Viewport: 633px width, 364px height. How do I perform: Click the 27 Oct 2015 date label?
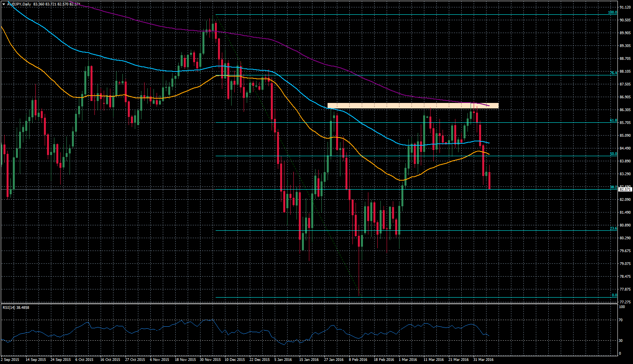pos(135,360)
